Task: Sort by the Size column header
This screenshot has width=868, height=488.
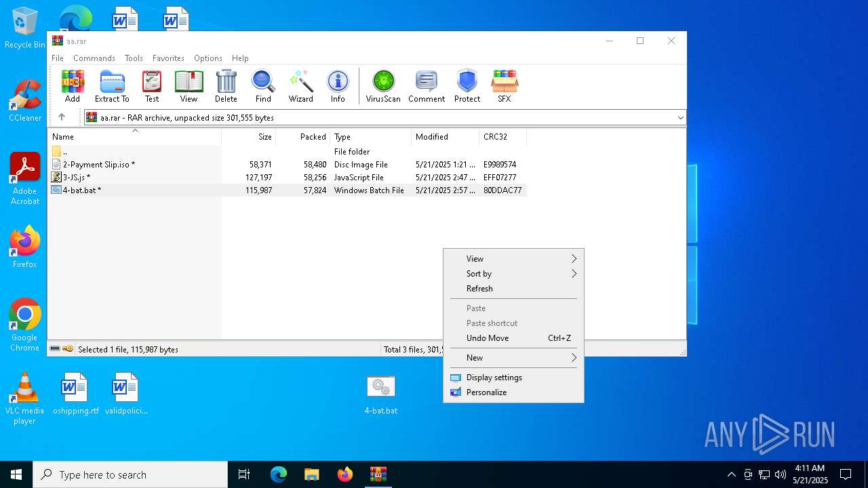Action: coord(249,137)
